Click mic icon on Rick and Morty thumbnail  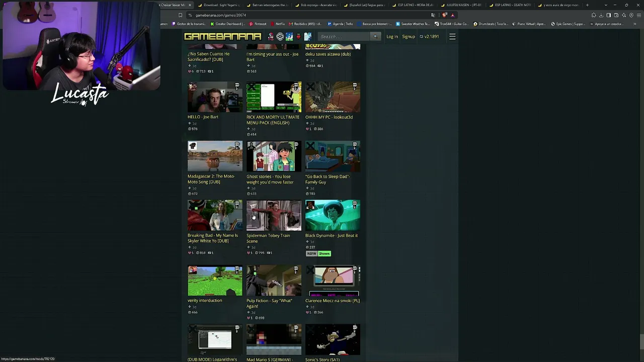tap(296, 86)
